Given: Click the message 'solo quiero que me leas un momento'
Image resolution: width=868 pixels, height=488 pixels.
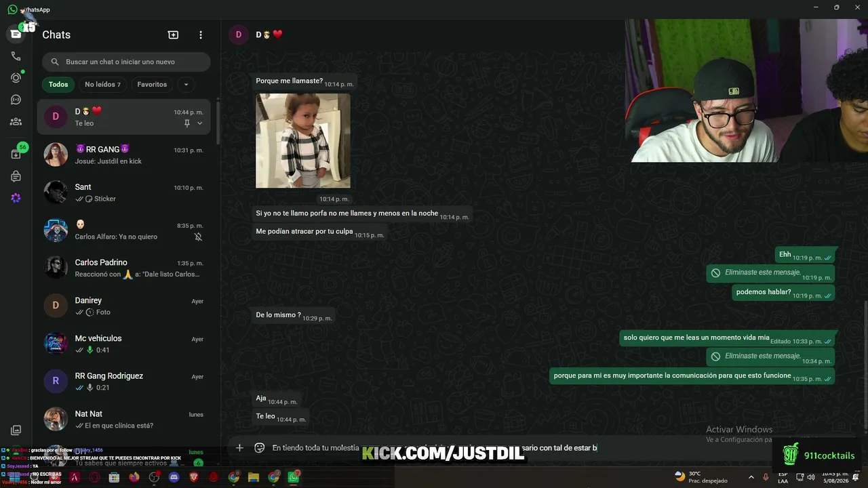Looking at the screenshot, I should 727,338.
